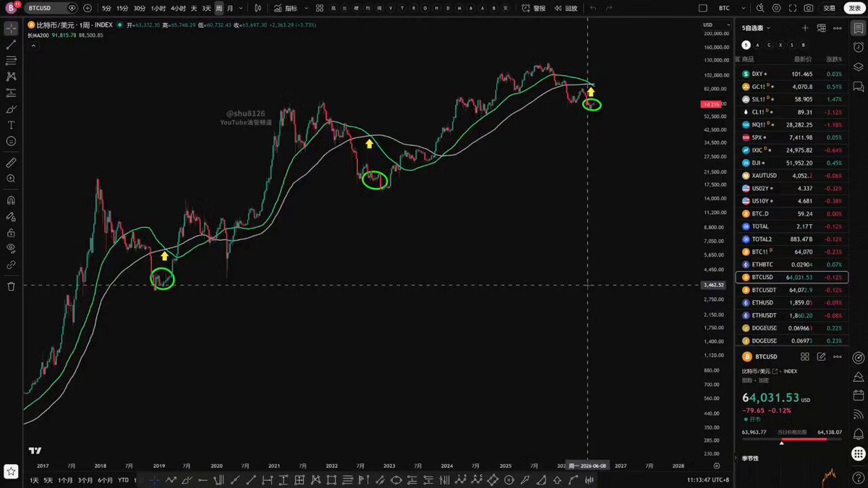Remove drawings with the trash icon

pyautogui.click(x=11, y=286)
